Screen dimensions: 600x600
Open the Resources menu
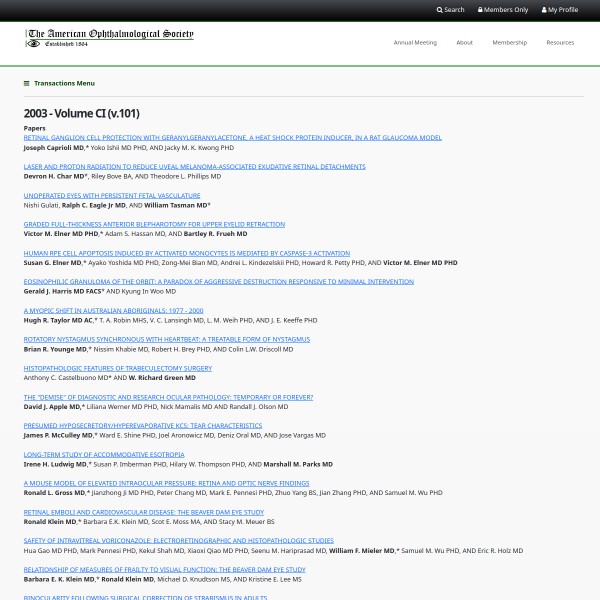point(560,43)
